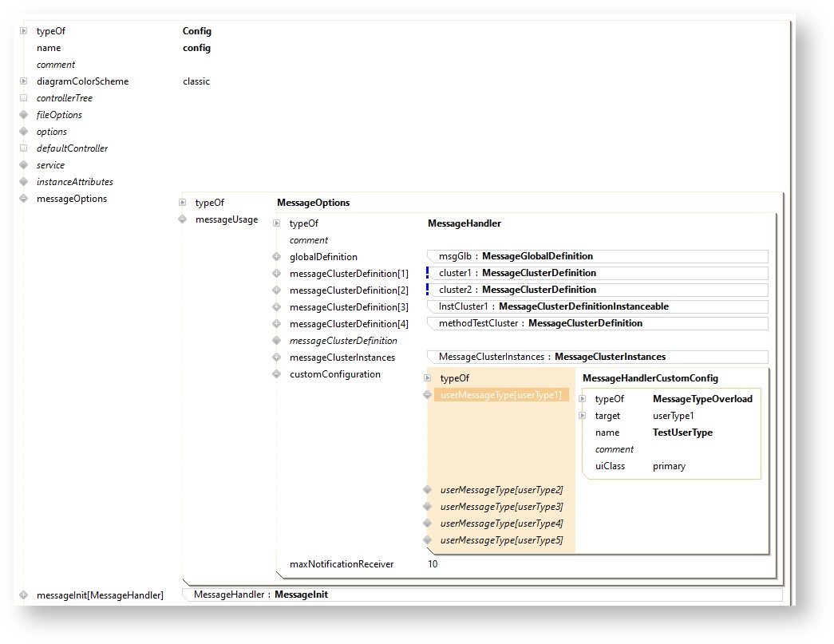Edit the maxNotificationReceiver value 10

point(433,564)
